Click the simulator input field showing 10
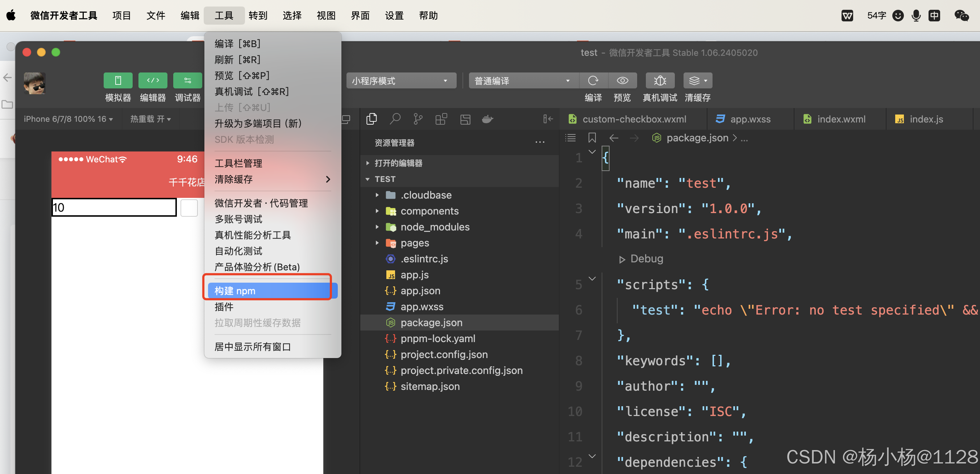 coord(114,207)
